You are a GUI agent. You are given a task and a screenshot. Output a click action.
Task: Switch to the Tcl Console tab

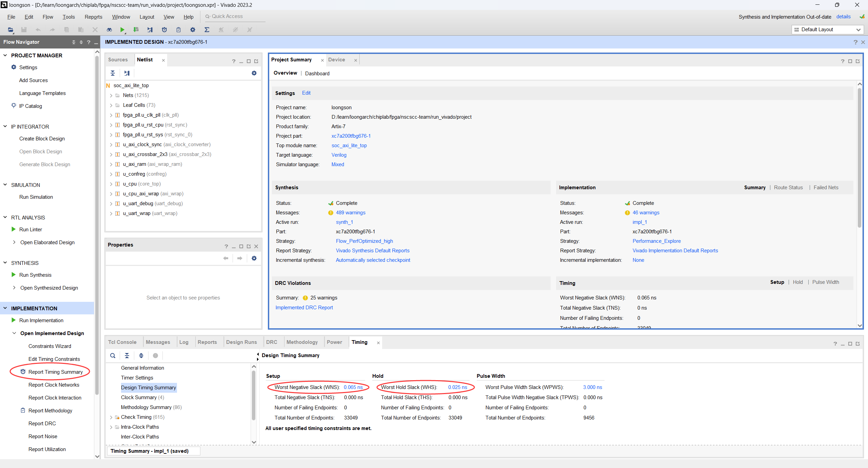[122, 342]
